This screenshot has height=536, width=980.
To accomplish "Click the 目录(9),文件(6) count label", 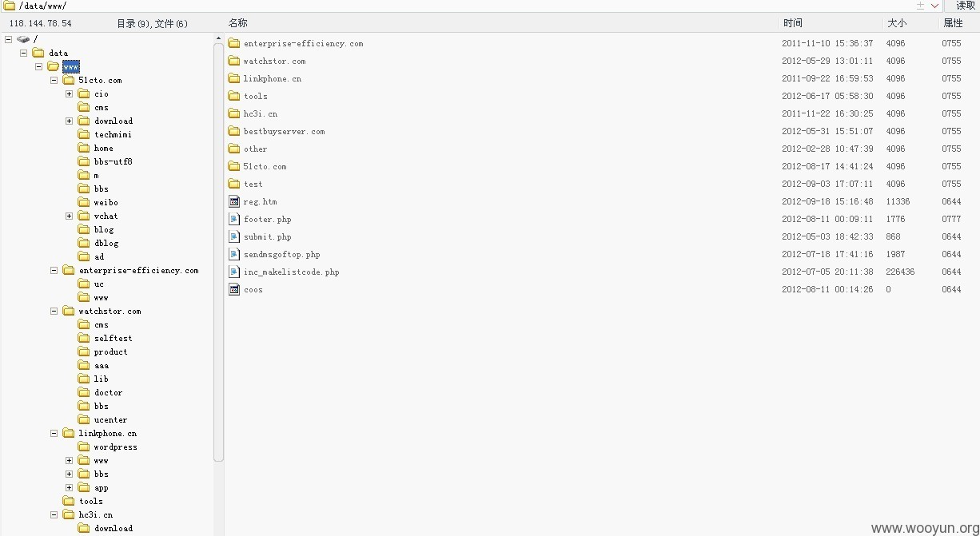I will (x=152, y=23).
